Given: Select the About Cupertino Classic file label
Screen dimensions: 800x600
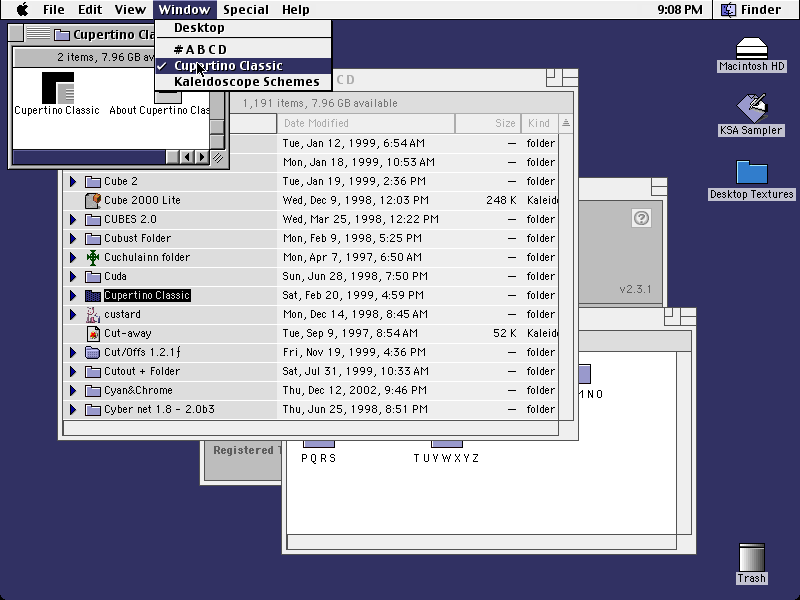Looking at the screenshot, I should click(159, 110).
